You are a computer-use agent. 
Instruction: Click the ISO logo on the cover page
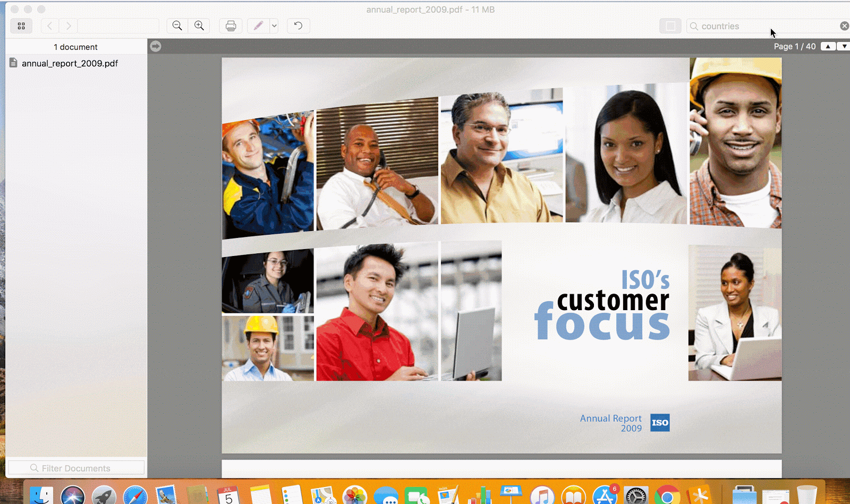(x=660, y=423)
